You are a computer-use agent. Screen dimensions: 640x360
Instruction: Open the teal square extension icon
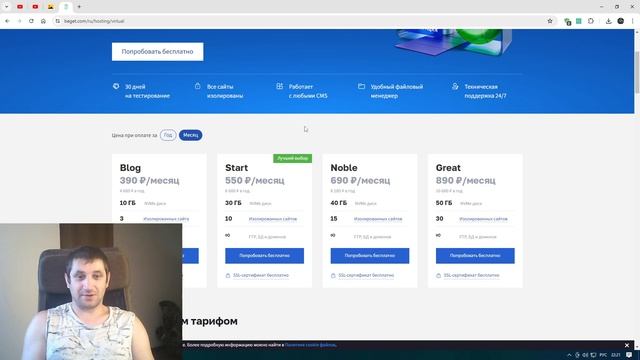579,21
